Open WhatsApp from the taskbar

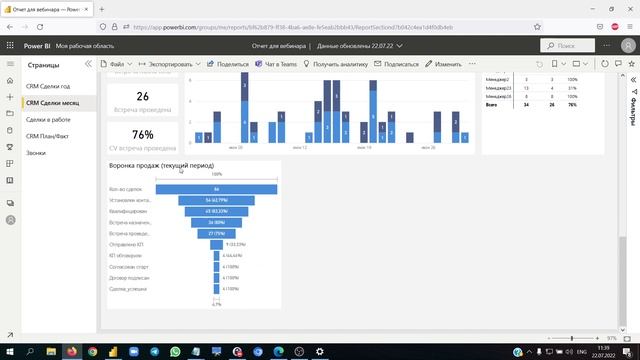click(x=175, y=351)
